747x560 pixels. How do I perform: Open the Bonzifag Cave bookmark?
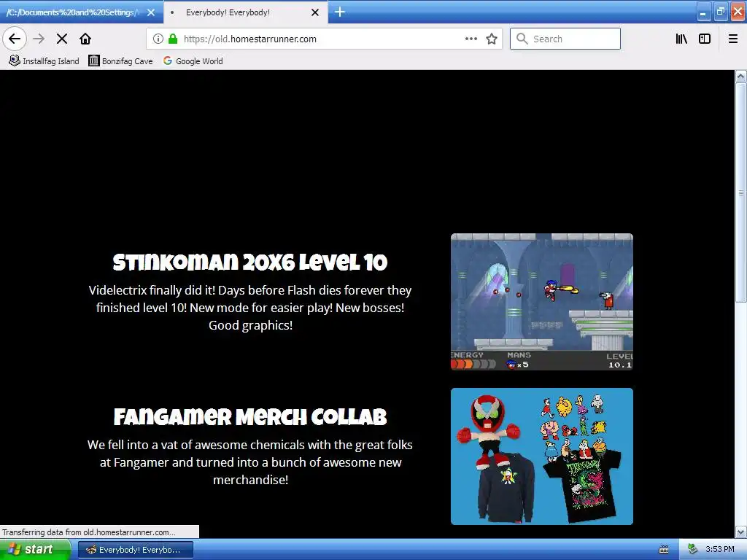[120, 61]
